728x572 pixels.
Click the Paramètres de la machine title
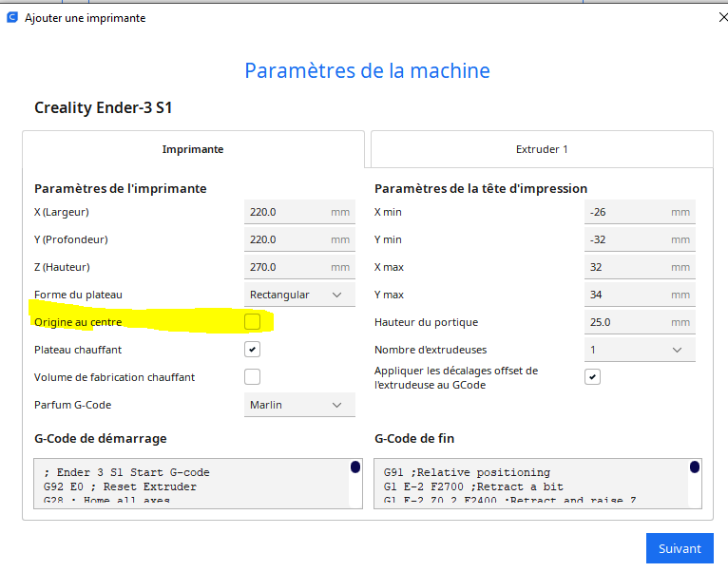coord(367,71)
